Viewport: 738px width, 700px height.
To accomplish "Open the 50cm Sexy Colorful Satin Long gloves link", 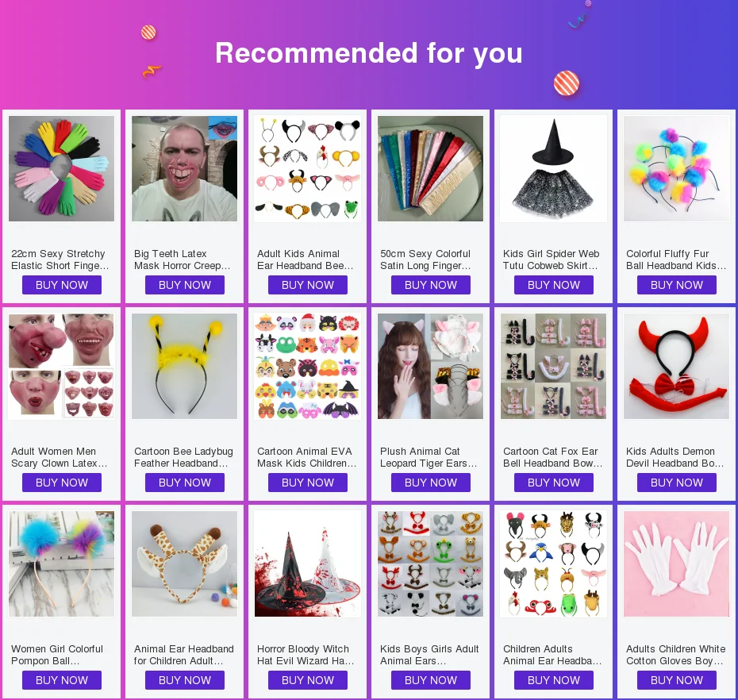I will (425, 260).
